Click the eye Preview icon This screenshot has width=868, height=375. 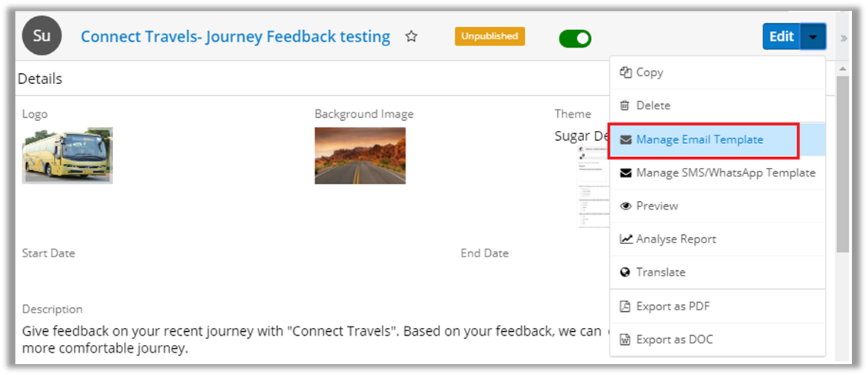pos(626,206)
